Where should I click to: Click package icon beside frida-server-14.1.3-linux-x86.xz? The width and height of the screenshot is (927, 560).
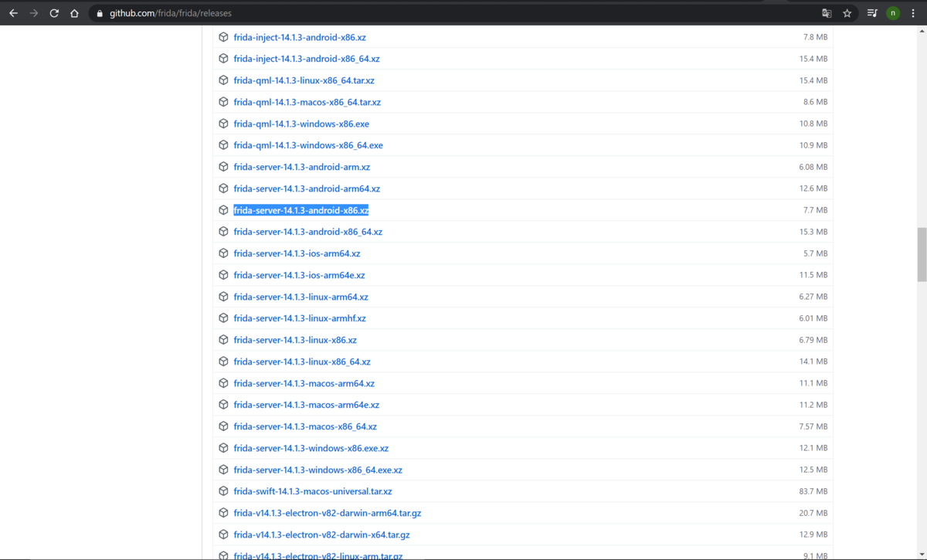point(223,340)
